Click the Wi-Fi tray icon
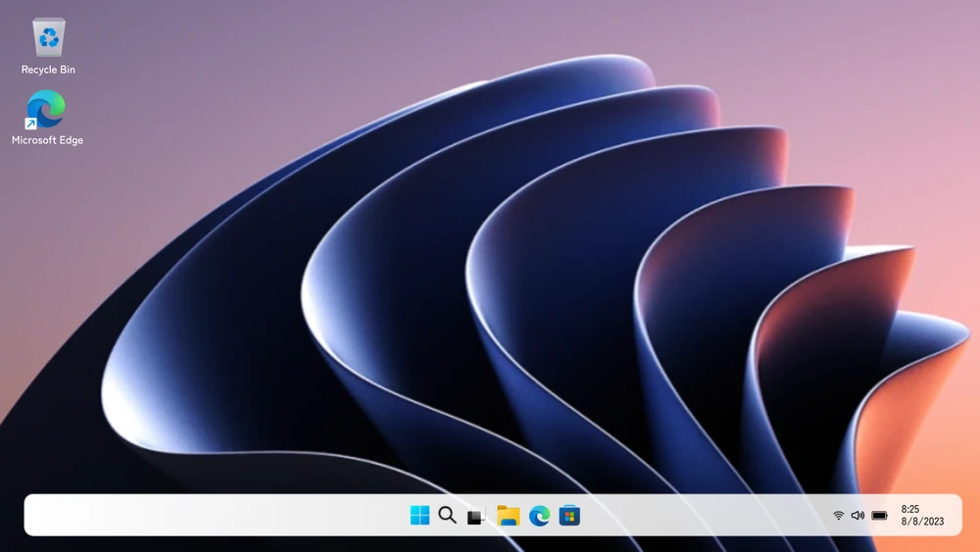This screenshot has width=980, height=552. (x=839, y=515)
